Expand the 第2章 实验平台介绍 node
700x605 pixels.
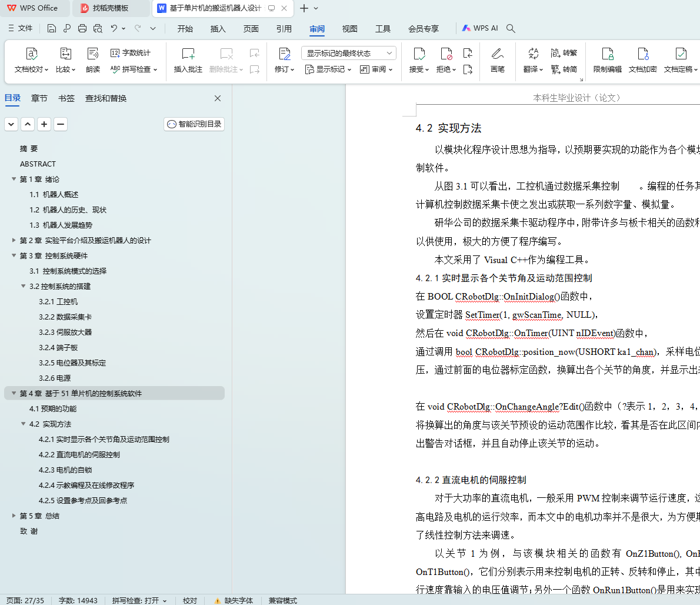14,240
